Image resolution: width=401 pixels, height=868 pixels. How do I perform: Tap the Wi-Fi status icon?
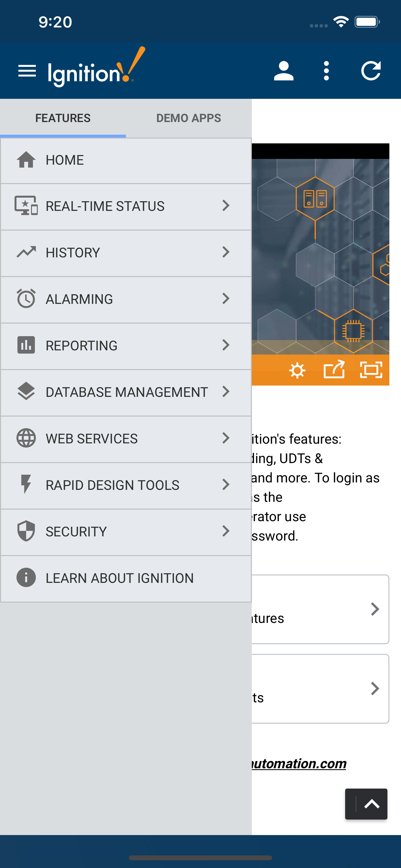click(341, 22)
